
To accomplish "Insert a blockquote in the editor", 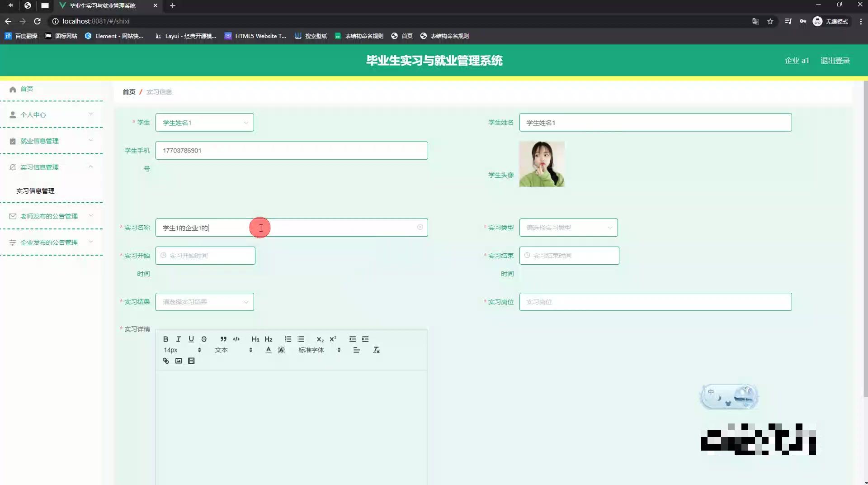I will click(223, 339).
